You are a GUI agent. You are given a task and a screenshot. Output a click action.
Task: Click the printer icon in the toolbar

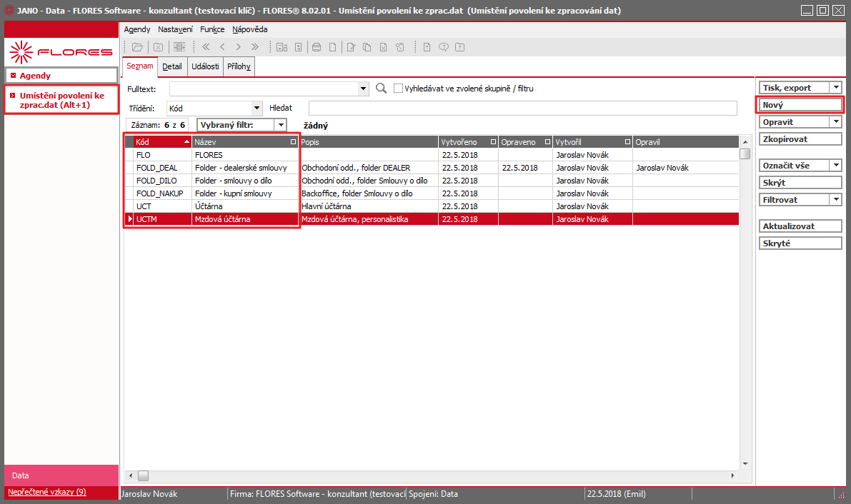coord(317,47)
